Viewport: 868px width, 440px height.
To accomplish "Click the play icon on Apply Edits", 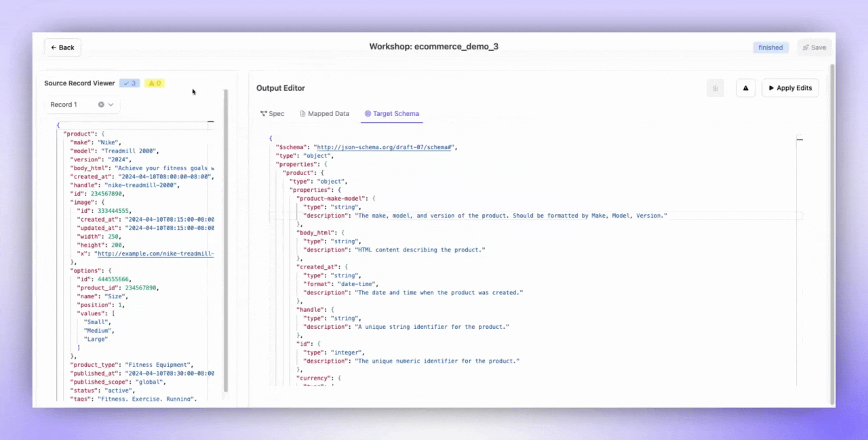I will [771, 88].
